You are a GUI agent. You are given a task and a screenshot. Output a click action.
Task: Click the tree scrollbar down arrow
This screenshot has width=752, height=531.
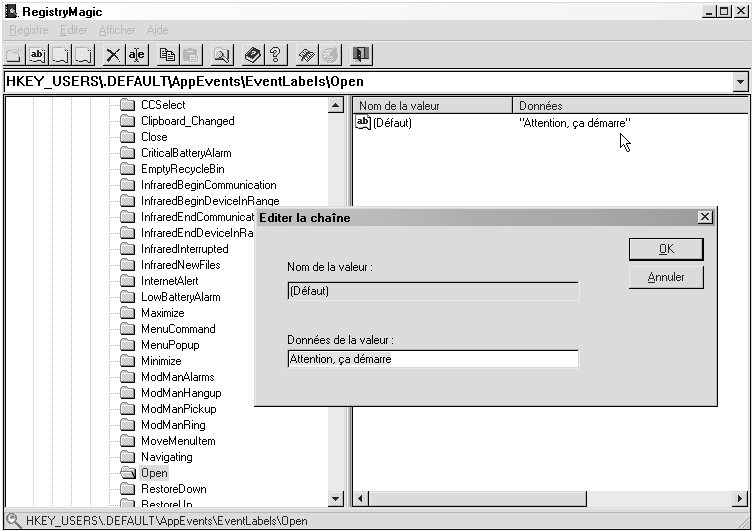[336, 499]
